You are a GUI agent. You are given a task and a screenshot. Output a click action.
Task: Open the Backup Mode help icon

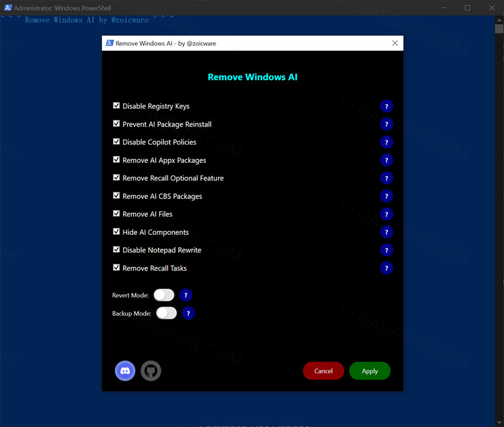click(x=188, y=313)
